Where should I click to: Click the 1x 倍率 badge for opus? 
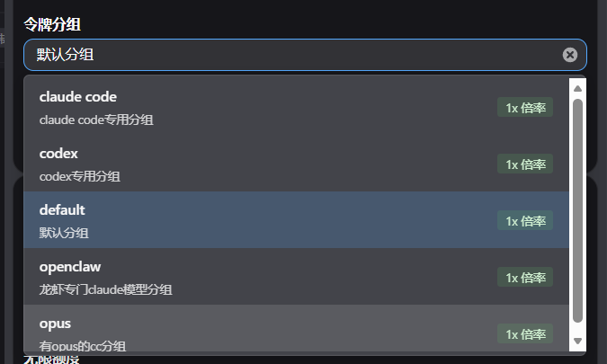pyautogui.click(x=525, y=333)
